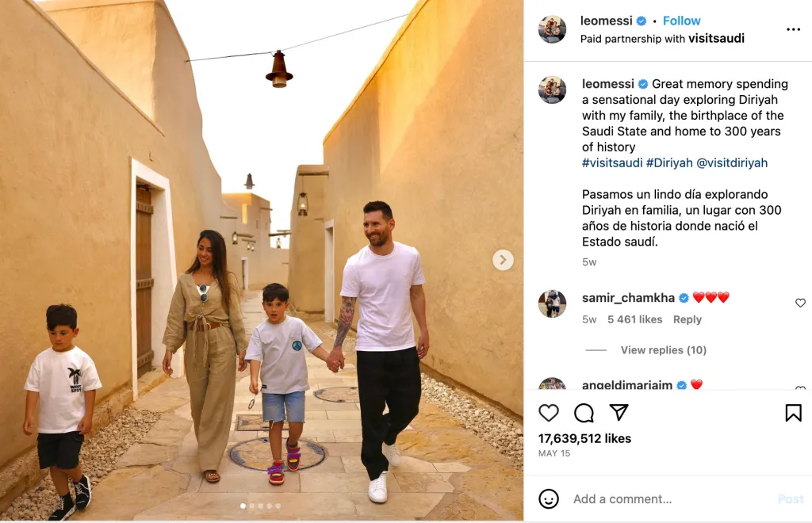Like samir_chamkha's comment with the heart
This screenshot has width=812, height=523.
(x=800, y=303)
